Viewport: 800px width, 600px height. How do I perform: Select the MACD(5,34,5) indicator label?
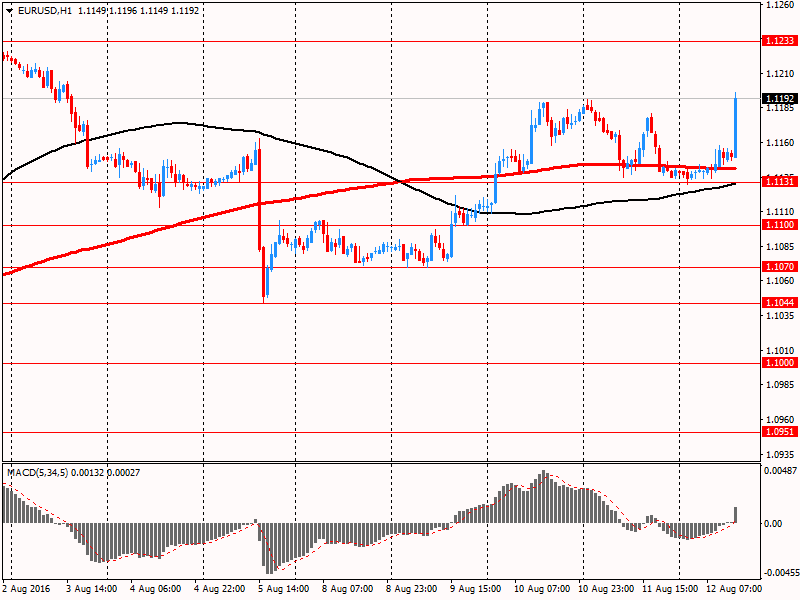point(37,473)
